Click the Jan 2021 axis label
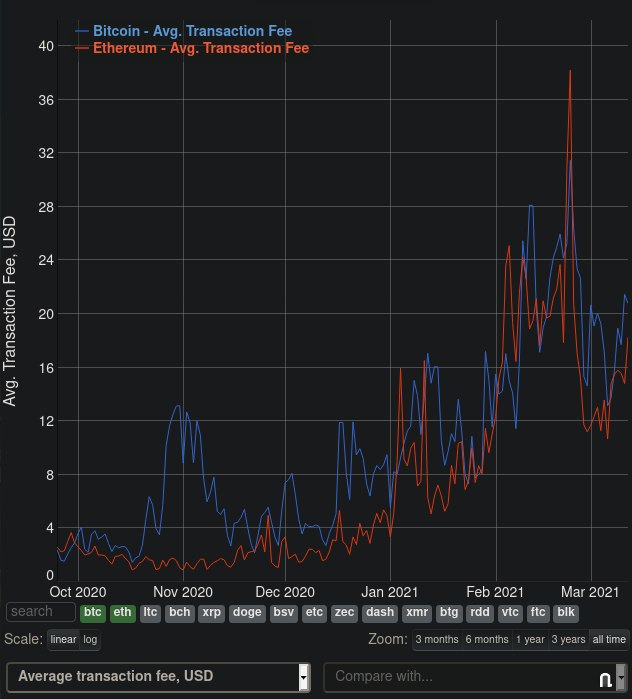 pyautogui.click(x=390, y=592)
